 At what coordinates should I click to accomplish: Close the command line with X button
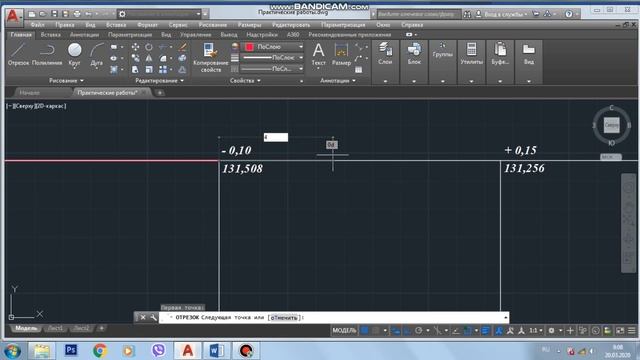143,317
